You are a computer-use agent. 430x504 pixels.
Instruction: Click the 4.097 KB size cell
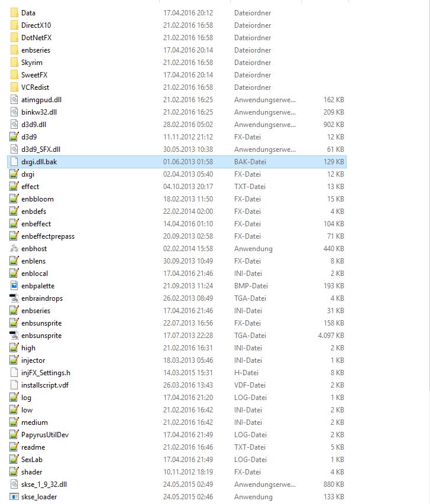click(x=331, y=336)
